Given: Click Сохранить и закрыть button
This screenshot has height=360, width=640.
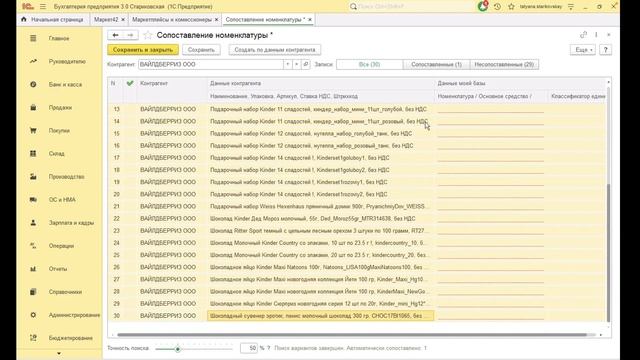Looking at the screenshot, I should [x=143, y=50].
